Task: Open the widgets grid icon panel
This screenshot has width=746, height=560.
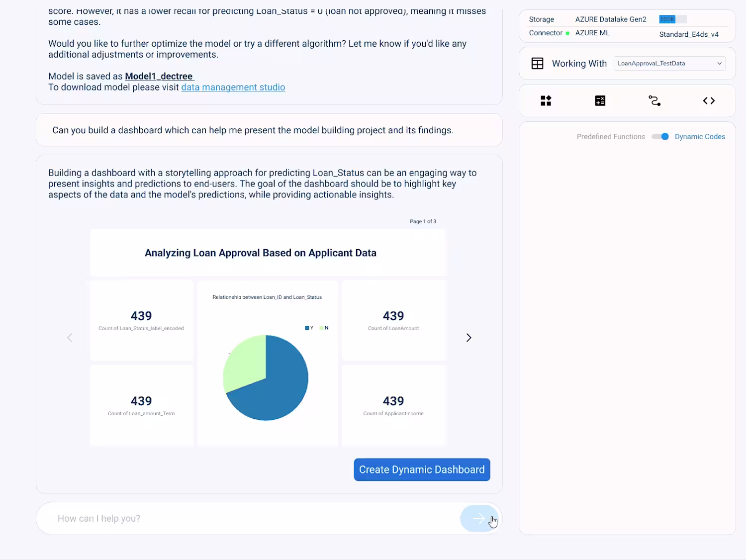Action: pos(546,101)
